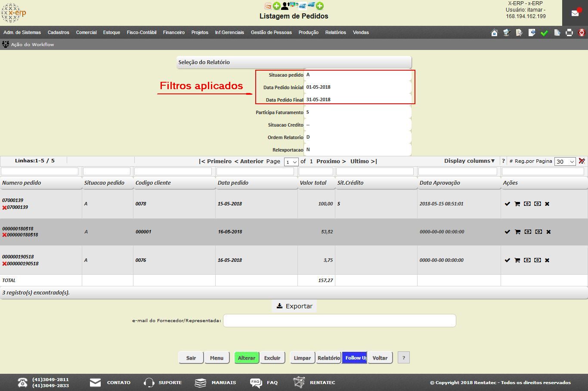Click the red clear-filter icon near Reg.por Pagina
Image resolution: width=588 pixels, height=391 pixels.
click(x=582, y=161)
